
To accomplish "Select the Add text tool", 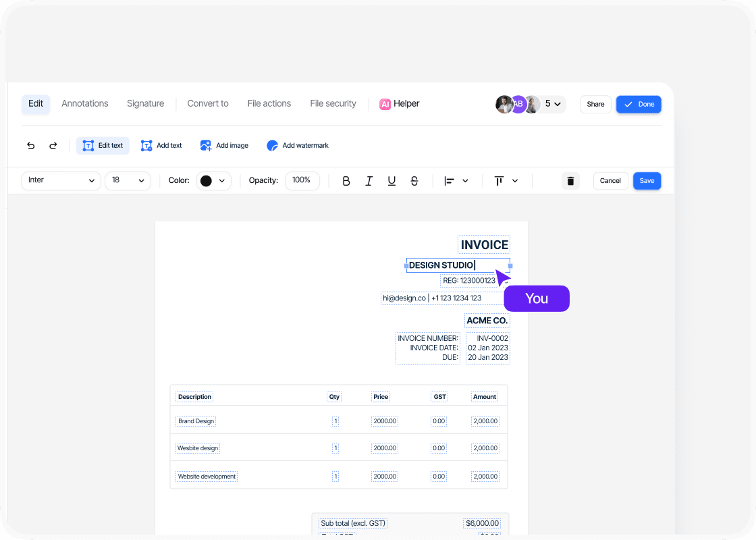I will (161, 146).
